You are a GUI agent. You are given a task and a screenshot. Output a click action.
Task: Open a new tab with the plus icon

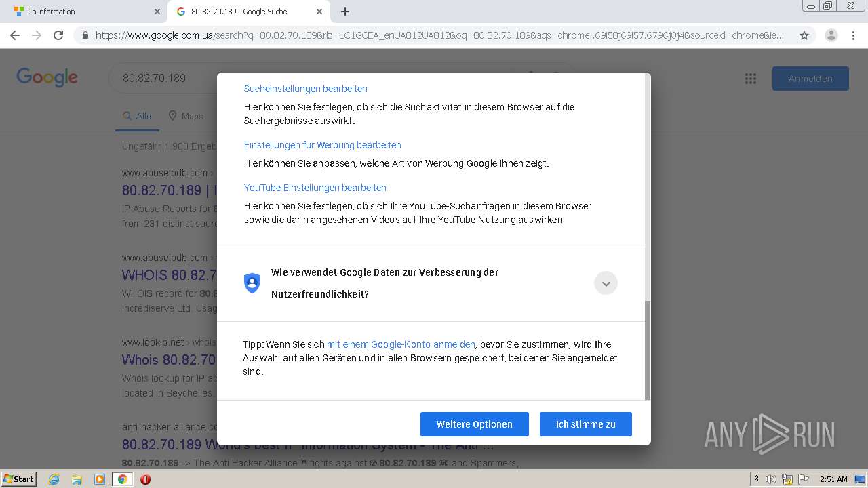pos(345,12)
